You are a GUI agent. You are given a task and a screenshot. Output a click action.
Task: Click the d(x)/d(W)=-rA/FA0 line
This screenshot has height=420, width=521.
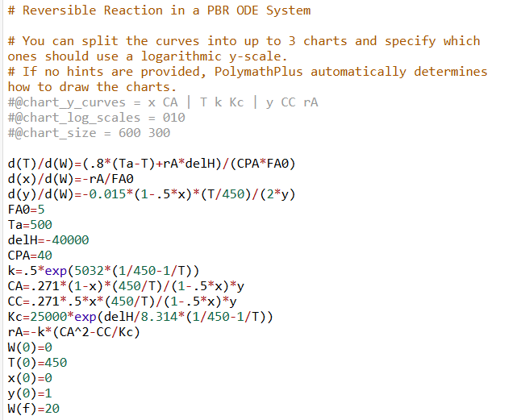70,179
